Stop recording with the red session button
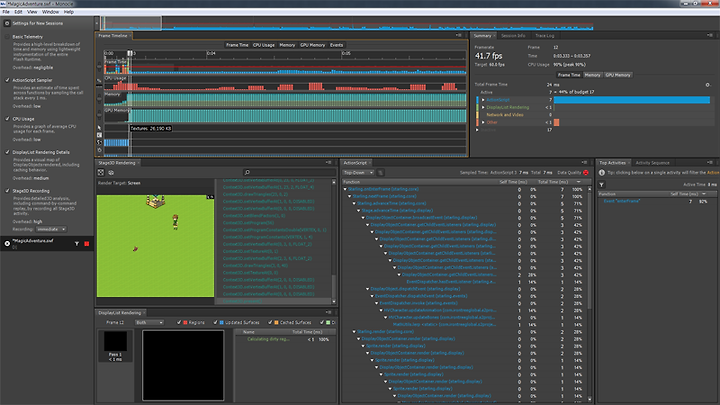This screenshot has width=720, height=405. [86, 244]
